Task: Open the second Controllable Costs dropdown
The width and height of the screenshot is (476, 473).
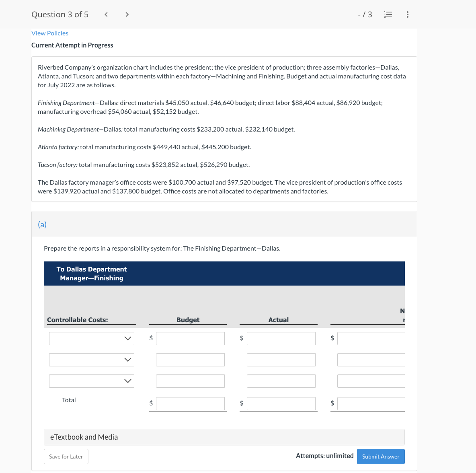Action: 91,360
